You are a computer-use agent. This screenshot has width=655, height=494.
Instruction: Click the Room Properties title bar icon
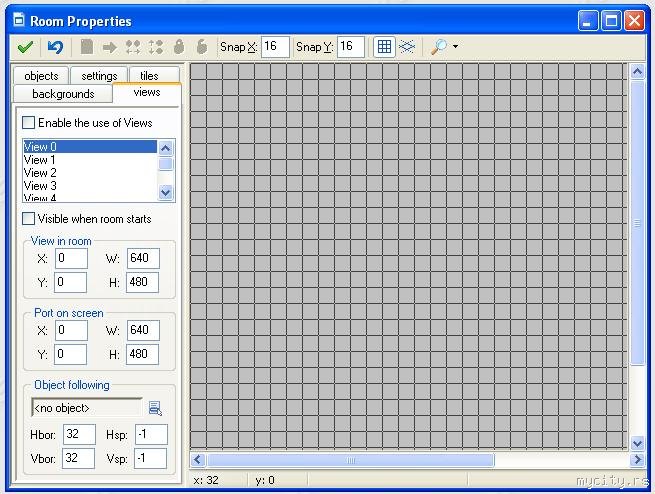click(19, 20)
